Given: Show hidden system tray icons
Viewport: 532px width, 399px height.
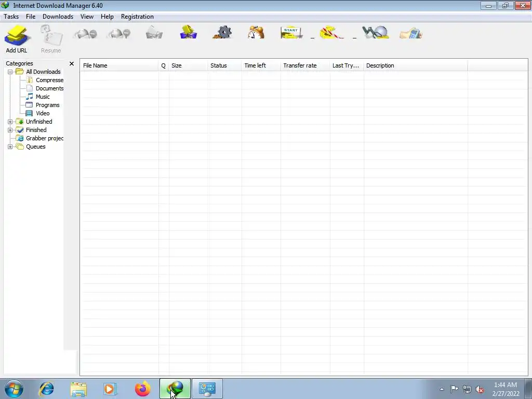Looking at the screenshot, I should (442, 389).
